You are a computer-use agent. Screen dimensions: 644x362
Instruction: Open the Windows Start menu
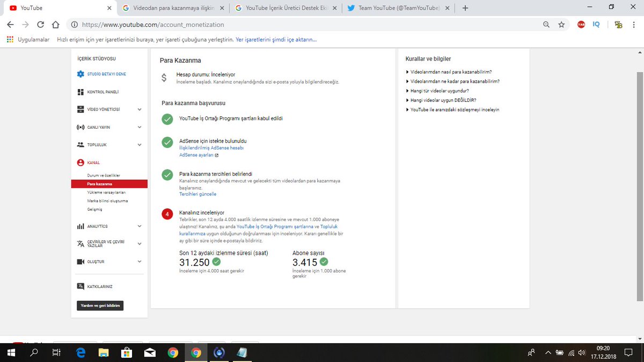(12, 352)
